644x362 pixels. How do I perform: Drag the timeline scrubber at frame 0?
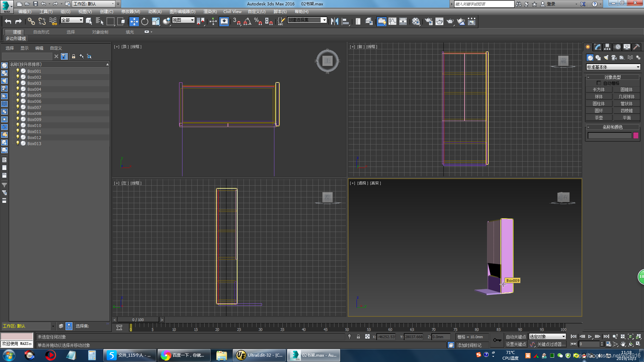pyautogui.click(x=130, y=328)
